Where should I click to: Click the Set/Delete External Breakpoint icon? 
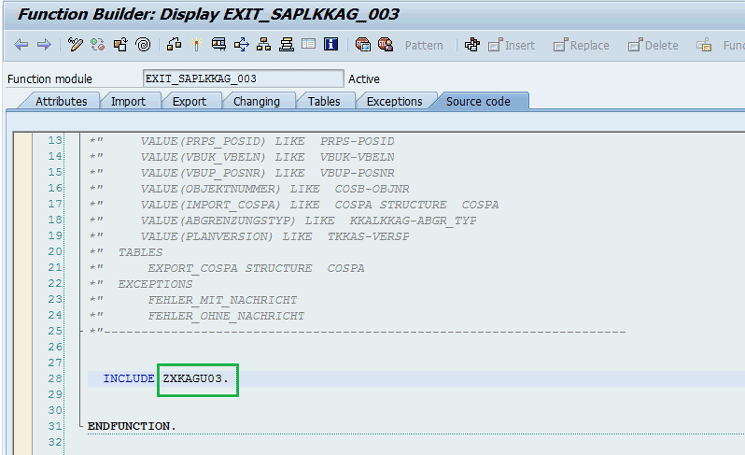coord(385,45)
